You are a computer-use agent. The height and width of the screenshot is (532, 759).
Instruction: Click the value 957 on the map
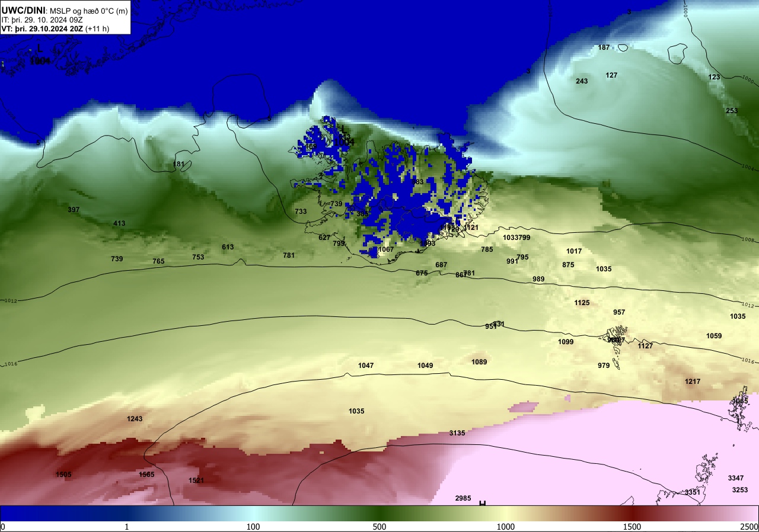[619, 312]
